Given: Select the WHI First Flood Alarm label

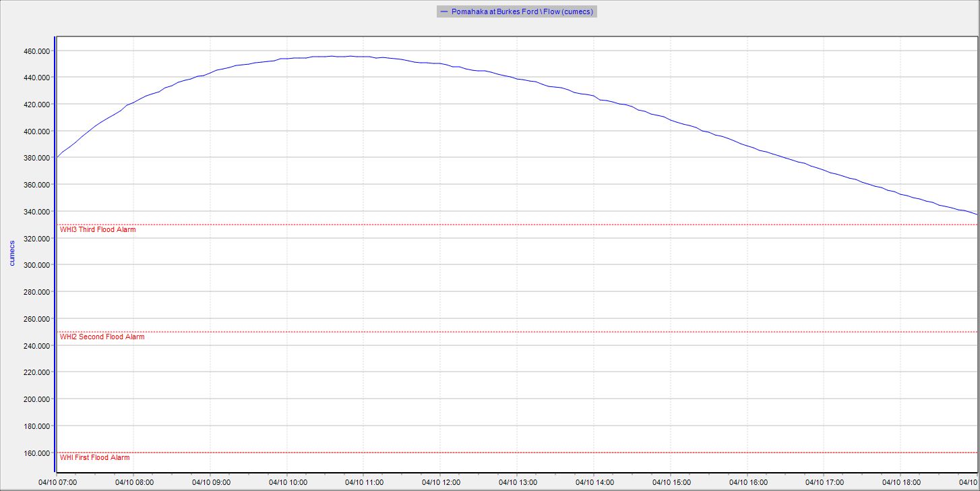Looking at the screenshot, I should pyautogui.click(x=94, y=457).
